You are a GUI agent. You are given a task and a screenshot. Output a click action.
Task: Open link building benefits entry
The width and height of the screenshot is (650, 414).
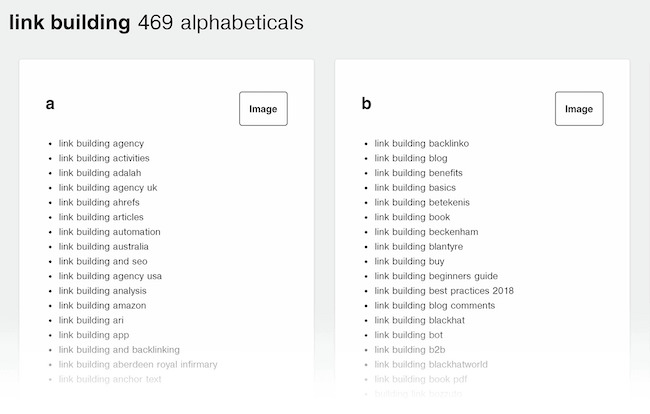[418, 173]
